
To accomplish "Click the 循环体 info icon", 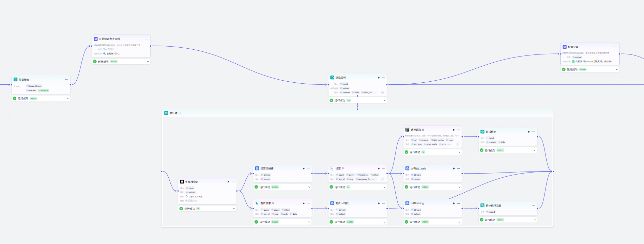I will pyautogui.click(x=180, y=113).
